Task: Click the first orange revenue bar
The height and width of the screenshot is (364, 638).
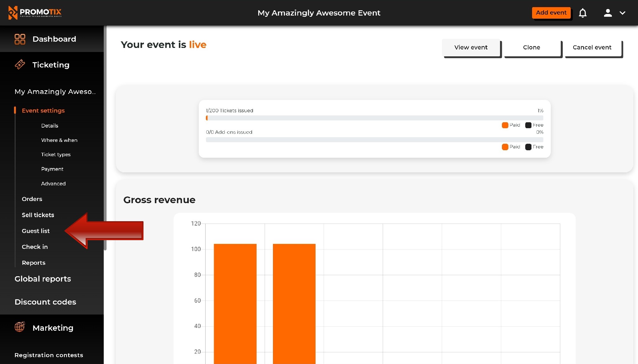Action: 235,304
